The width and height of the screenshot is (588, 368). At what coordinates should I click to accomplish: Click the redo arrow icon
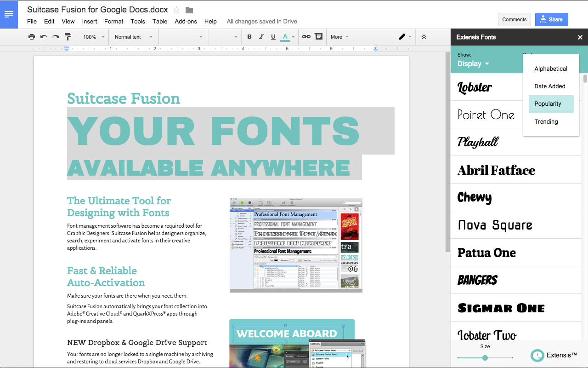[56, 37]
